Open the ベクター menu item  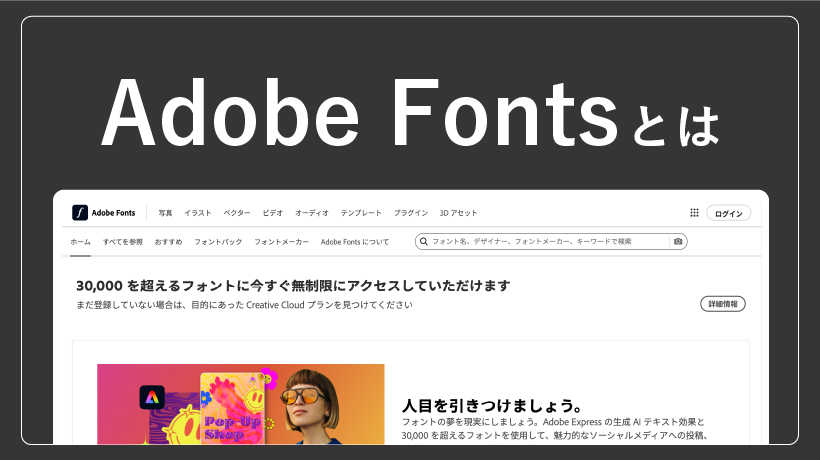tap(237, 213)
